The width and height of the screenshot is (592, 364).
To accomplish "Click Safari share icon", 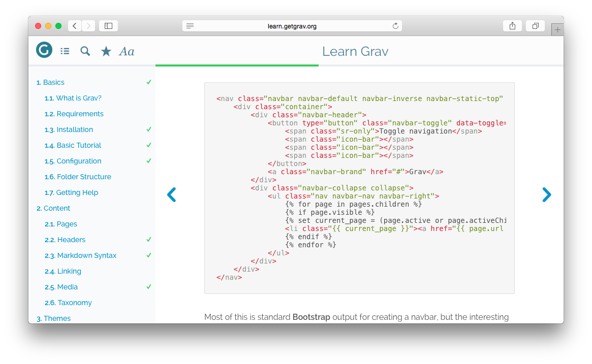I will click(512, 26).
